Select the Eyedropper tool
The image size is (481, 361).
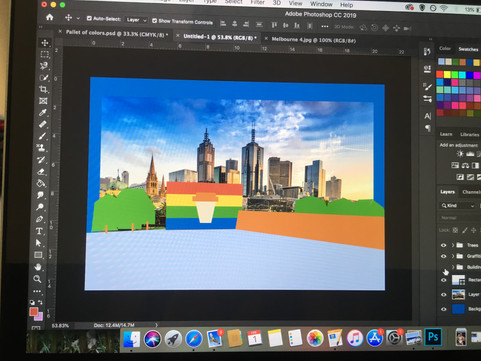click(43, 112)
